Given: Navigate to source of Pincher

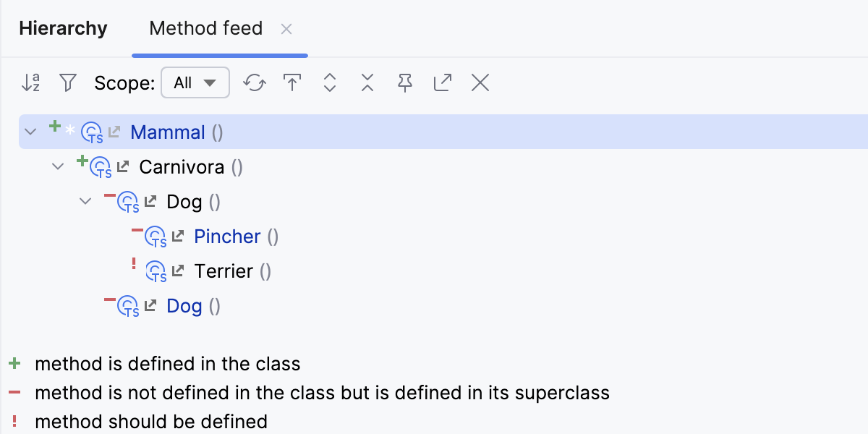Looking at the screenshot, I should pyautogui.click(x=176, y=236).
